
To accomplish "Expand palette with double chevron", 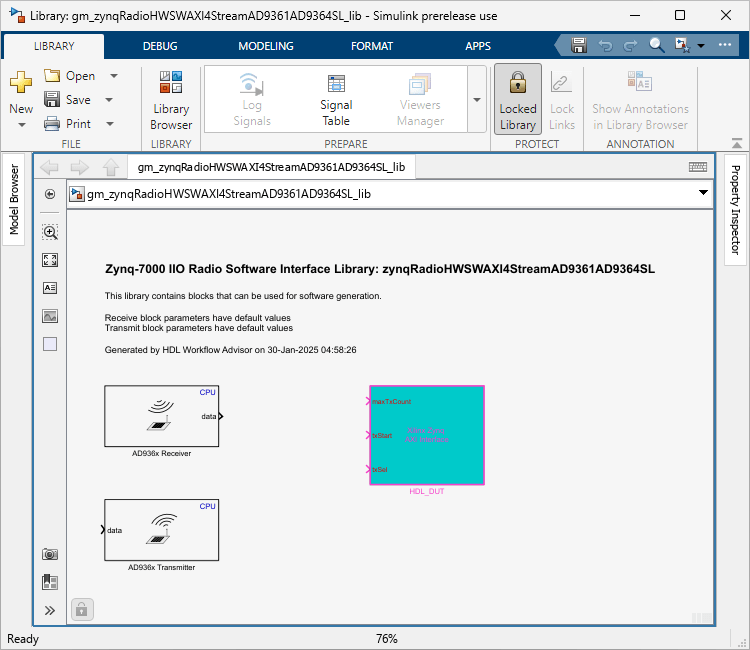I will 50,610.
